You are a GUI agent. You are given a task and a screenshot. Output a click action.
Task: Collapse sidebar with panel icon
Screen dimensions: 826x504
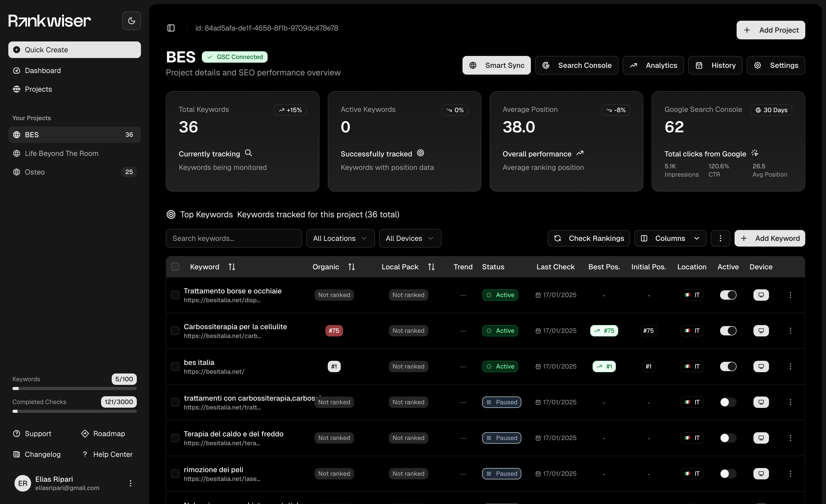click(171, 28)
